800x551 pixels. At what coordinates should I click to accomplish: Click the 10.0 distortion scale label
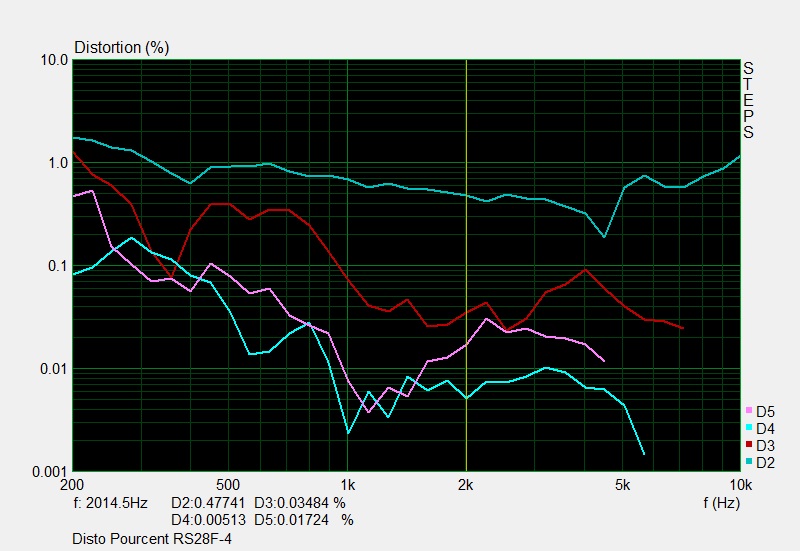53,60
